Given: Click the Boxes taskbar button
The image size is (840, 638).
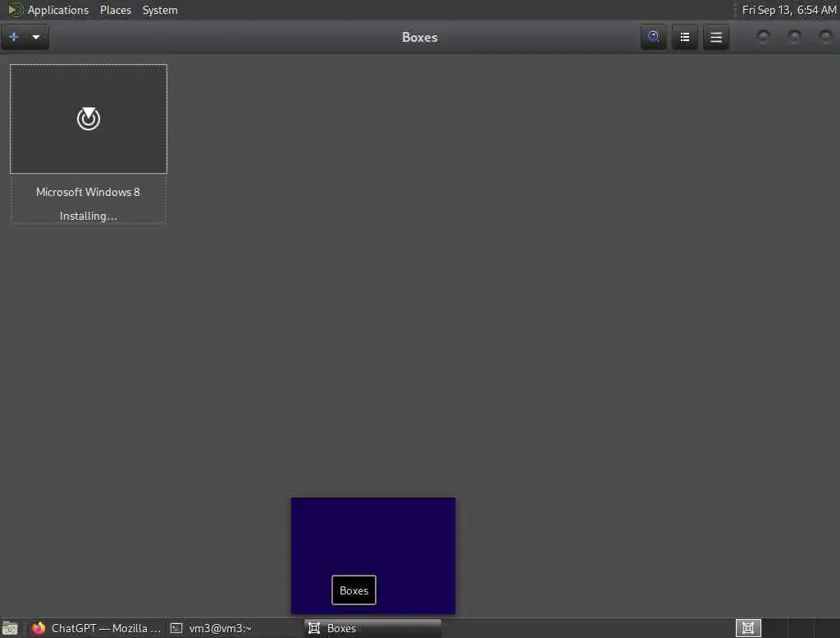Looking at the screenshot, I should tap(373, 628).
